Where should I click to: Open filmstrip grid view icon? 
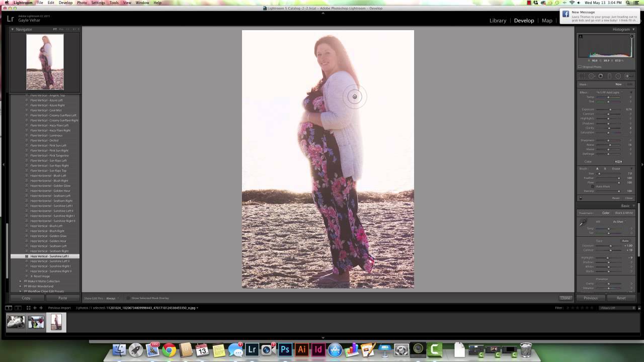[29, 308]
